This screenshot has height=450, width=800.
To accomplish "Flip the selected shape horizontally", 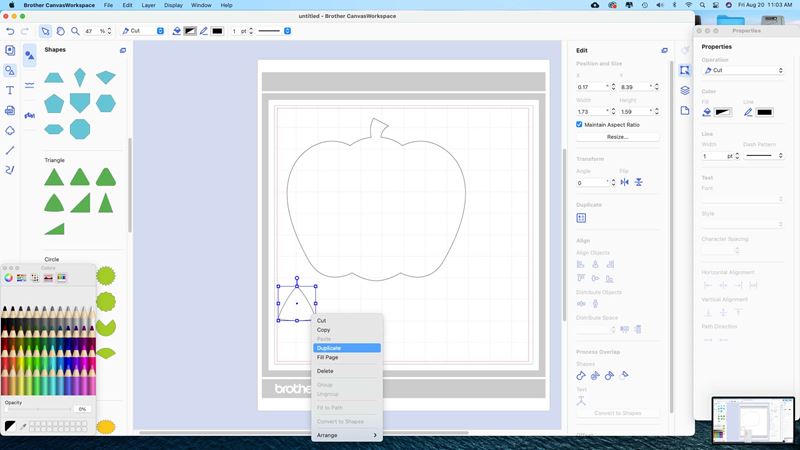I will 624,183.
